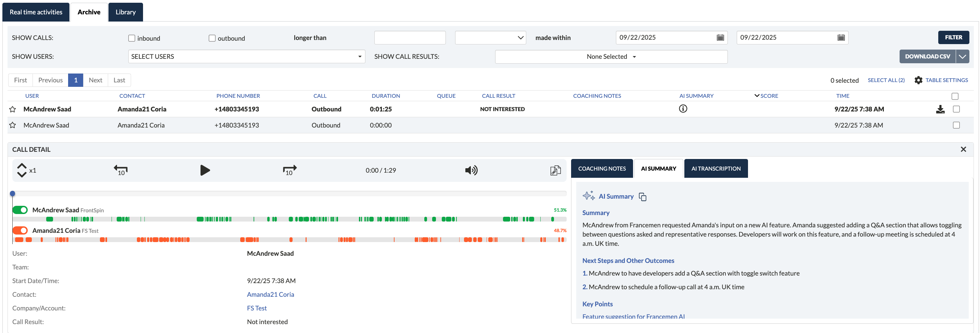Increase playback speed with up arrow
The height and width of the screenshot is (333, 980).
tap(22, 166)
